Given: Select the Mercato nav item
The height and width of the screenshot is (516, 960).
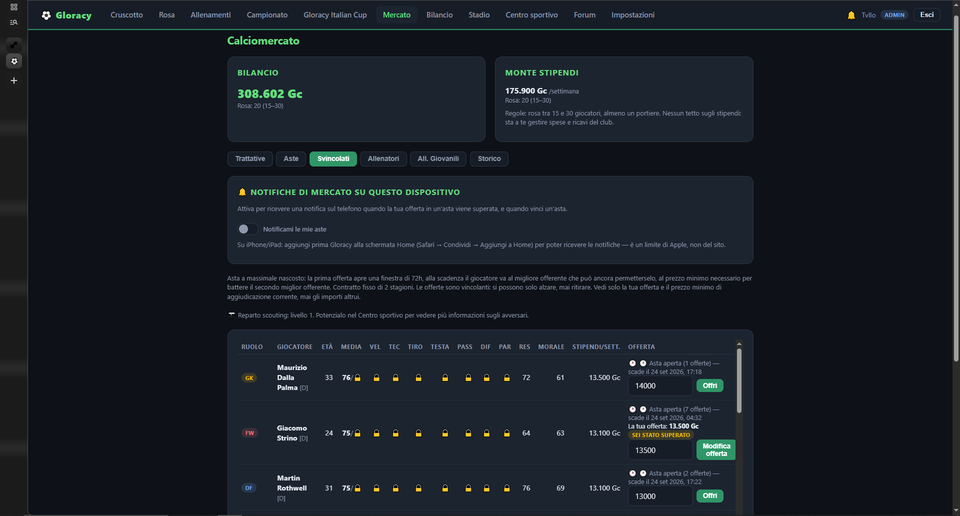Looking at the screenshot, I should point(397,15).
